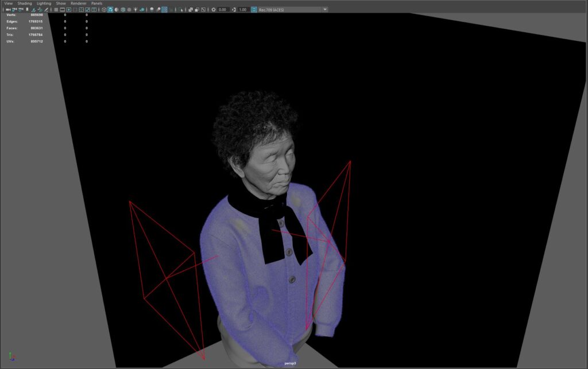
Task: Toggle Screen Space Ambient Occlusion icon
Action: [x=152, y=9]
